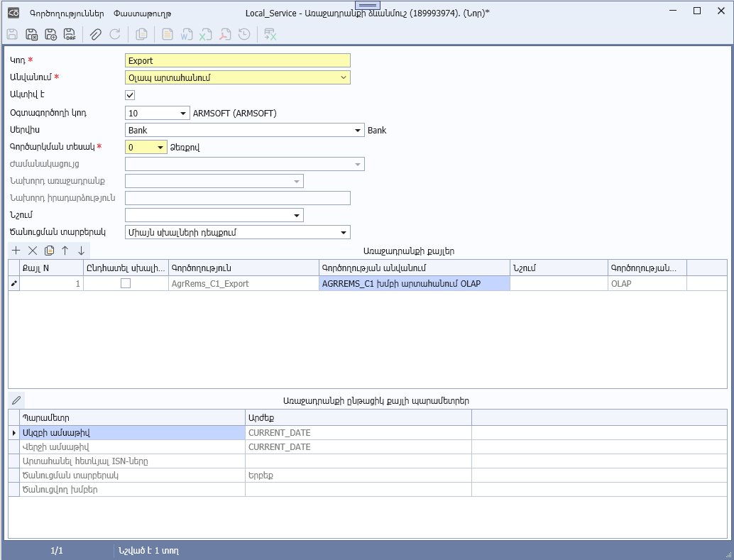Expand the Գործարկման տեսակ dropdown
Image resolution: width=734 pixels, height=560 pixels.
point(161,148)
